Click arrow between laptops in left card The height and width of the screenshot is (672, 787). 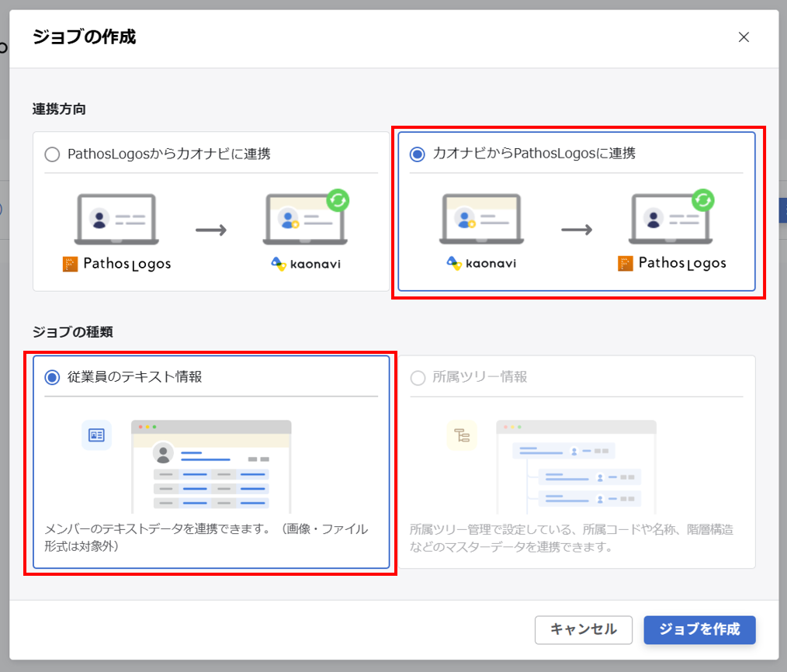point(211,230)
